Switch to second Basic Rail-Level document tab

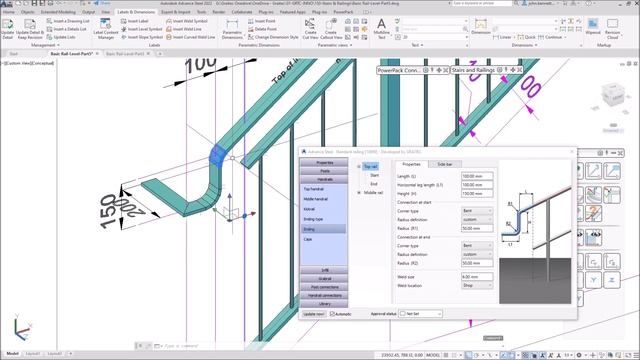pos(124,53)
